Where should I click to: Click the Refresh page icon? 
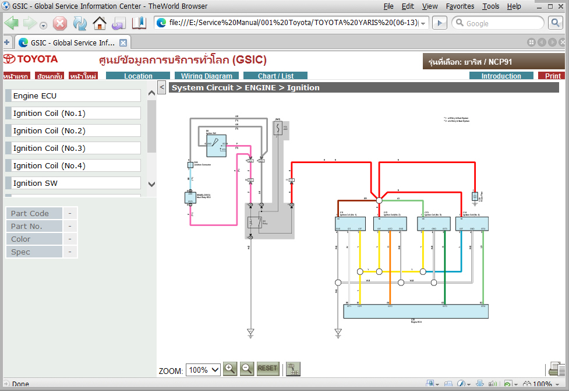(x=80, y=24)
